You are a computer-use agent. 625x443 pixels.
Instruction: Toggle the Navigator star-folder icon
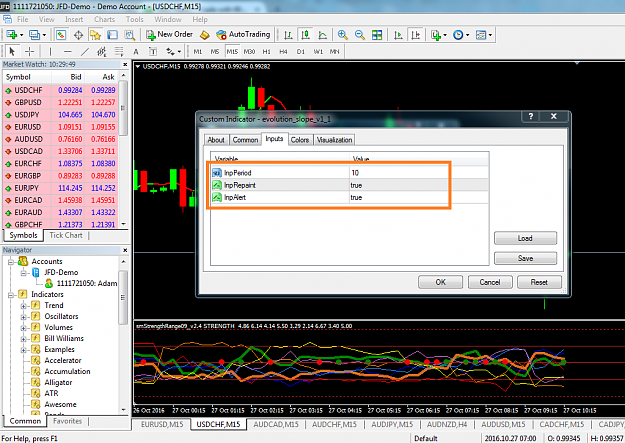(x=95, y=35)
